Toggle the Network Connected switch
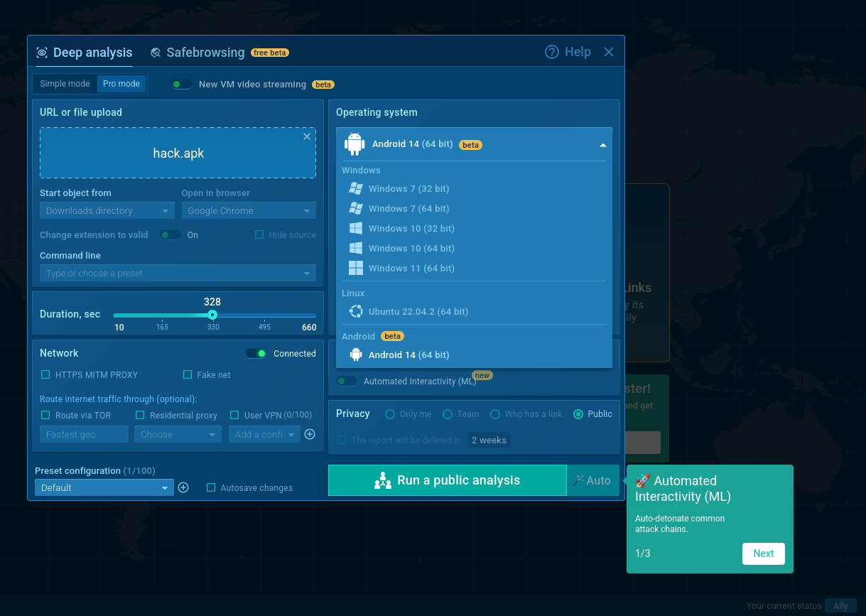866x616 pixels. click(256, 353)
